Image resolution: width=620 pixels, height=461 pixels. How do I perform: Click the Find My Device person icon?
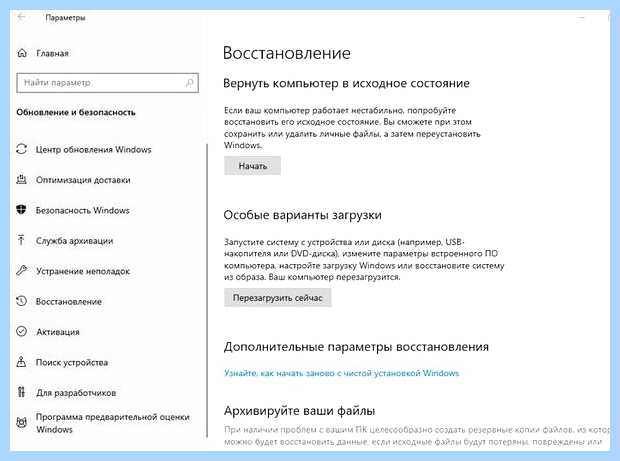click(21, 362)
